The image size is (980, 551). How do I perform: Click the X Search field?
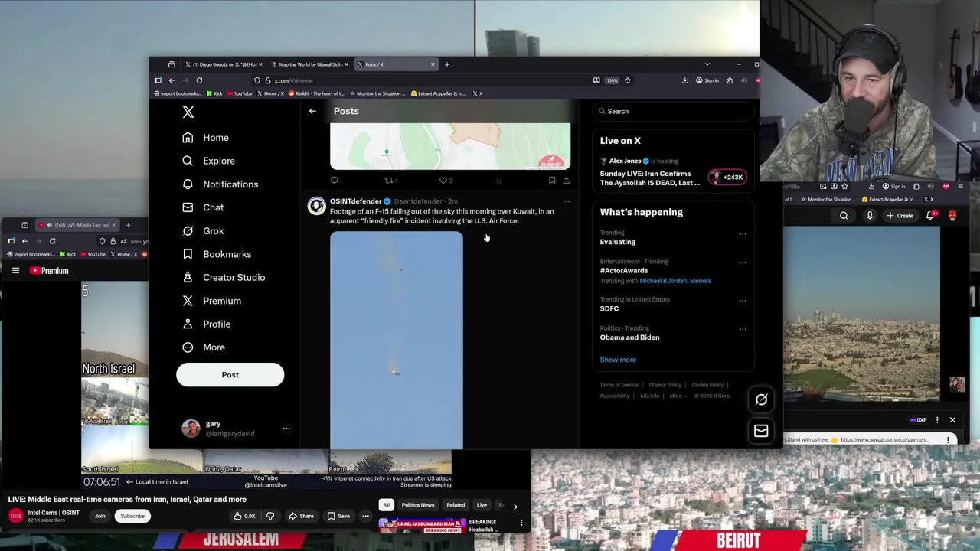coord(674,112)
